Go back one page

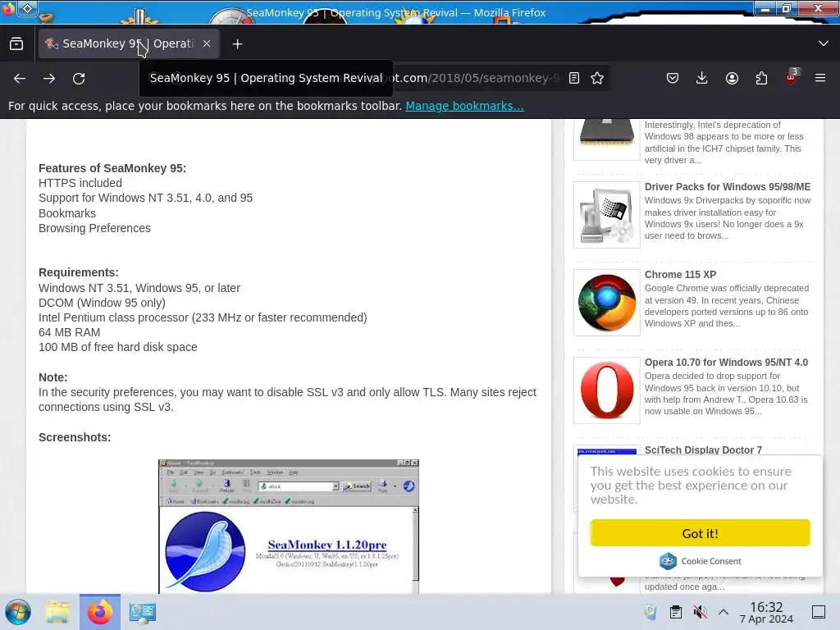20,78
